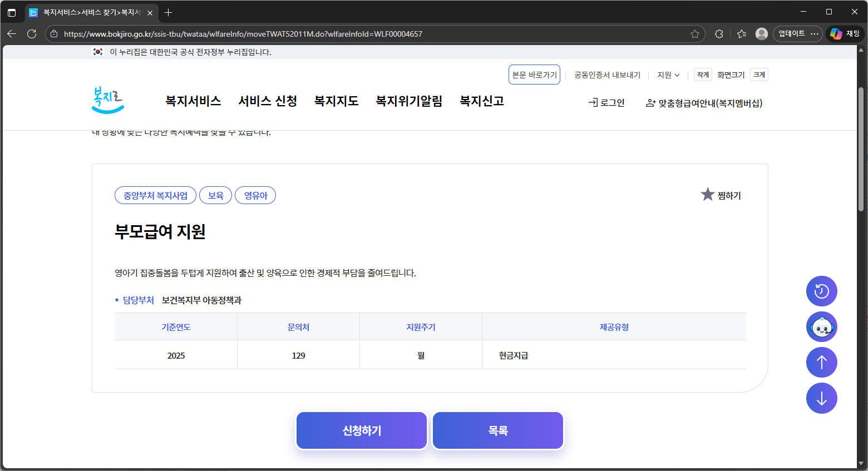868x471 pixels.
Task: Open the 복지서비스 main menu
Action: [193, 101]
